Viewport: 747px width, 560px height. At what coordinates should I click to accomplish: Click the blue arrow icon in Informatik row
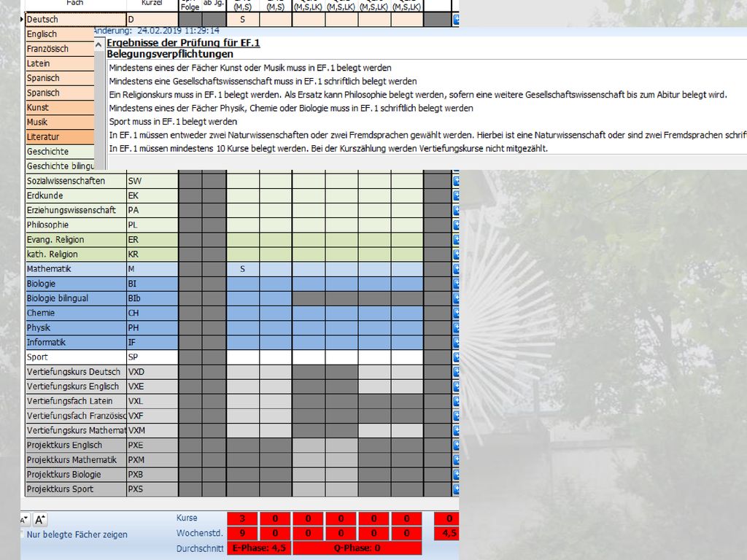[x=456, y=343]
